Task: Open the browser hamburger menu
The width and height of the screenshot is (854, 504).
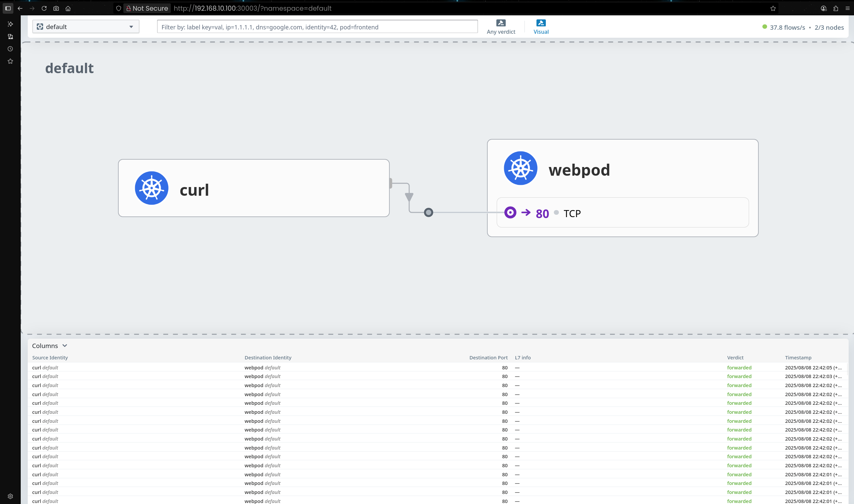Action: (848, 8)
